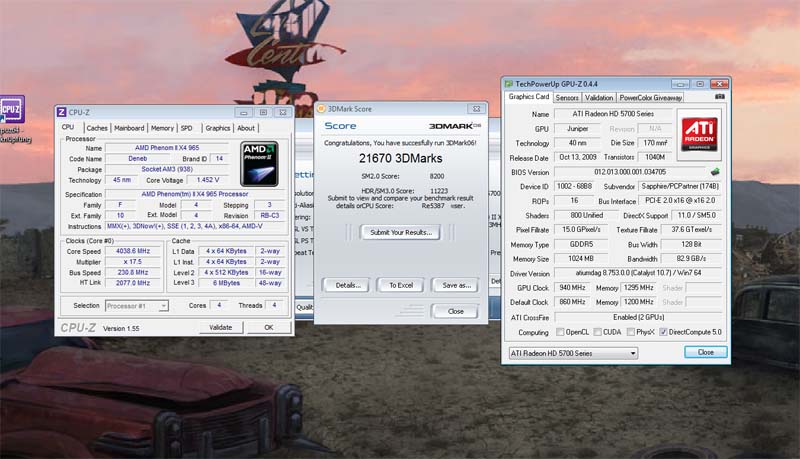The height and width of the screenshot is (459, 800).
Task: Click the Validate button in CPU-Z
Action: [220, 327]
